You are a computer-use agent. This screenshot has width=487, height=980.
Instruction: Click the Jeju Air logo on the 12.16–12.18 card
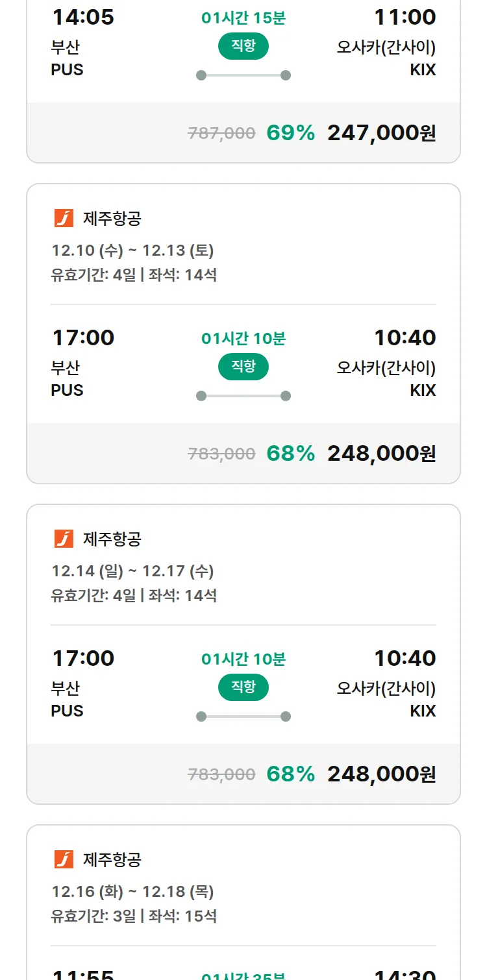(64, 859)
